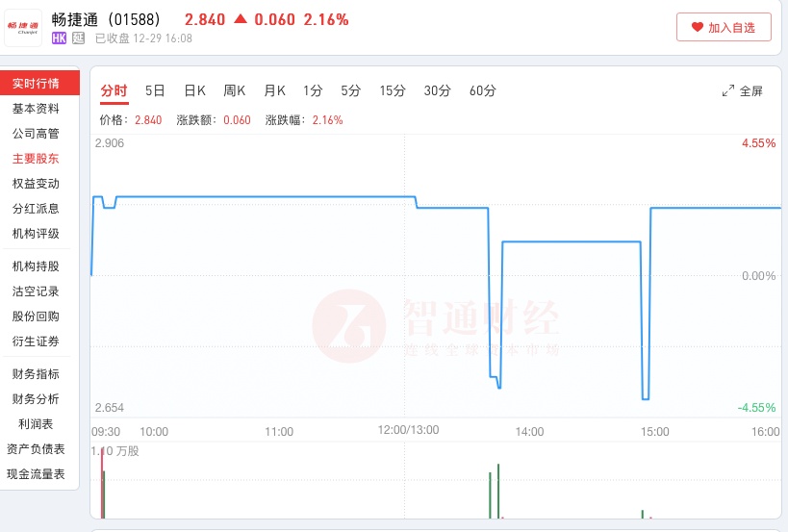
Task: Click the red up-arrow price indicator
Action: point(240,19)
